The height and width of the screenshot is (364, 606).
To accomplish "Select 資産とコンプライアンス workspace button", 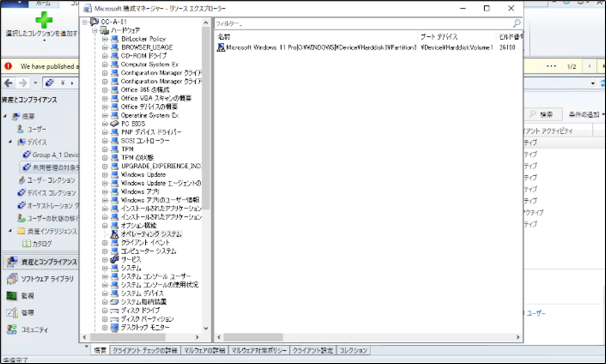I will tap(41, 262).
